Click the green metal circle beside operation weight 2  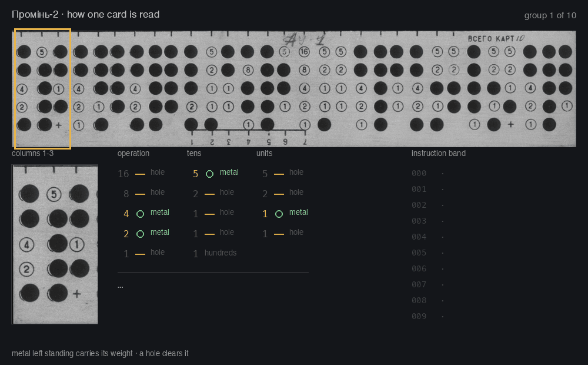(140, 234)
